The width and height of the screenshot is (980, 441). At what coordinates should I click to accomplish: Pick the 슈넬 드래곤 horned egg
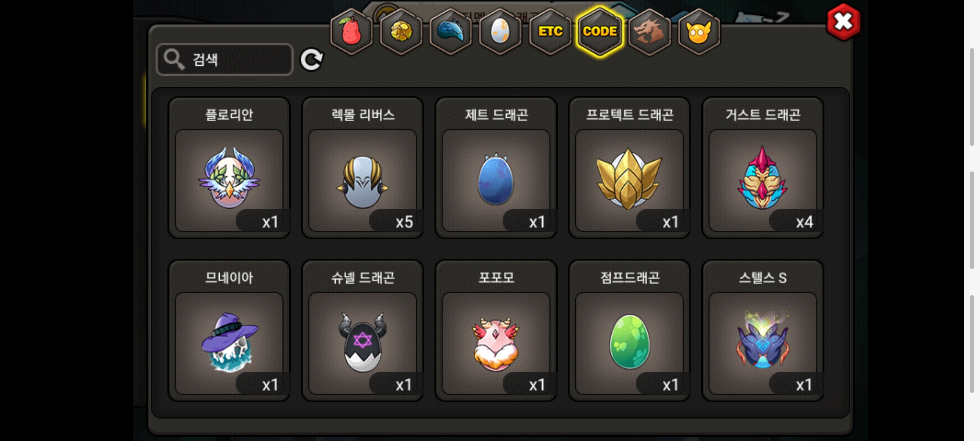click(x=363, y=331)
